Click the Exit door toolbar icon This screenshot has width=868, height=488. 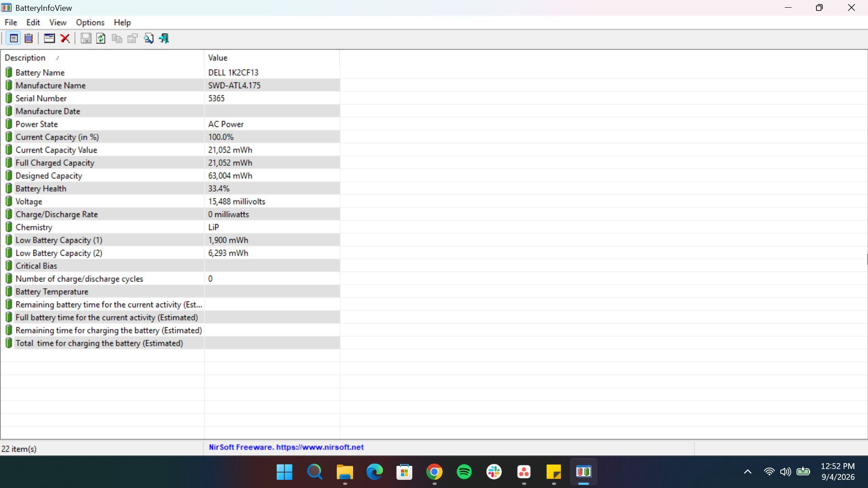164,38
